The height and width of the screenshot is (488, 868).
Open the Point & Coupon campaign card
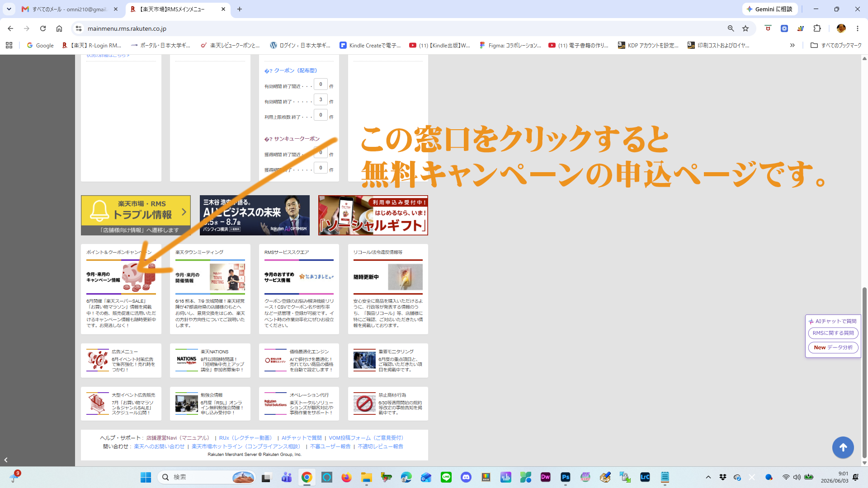click(x=121, y=289)
